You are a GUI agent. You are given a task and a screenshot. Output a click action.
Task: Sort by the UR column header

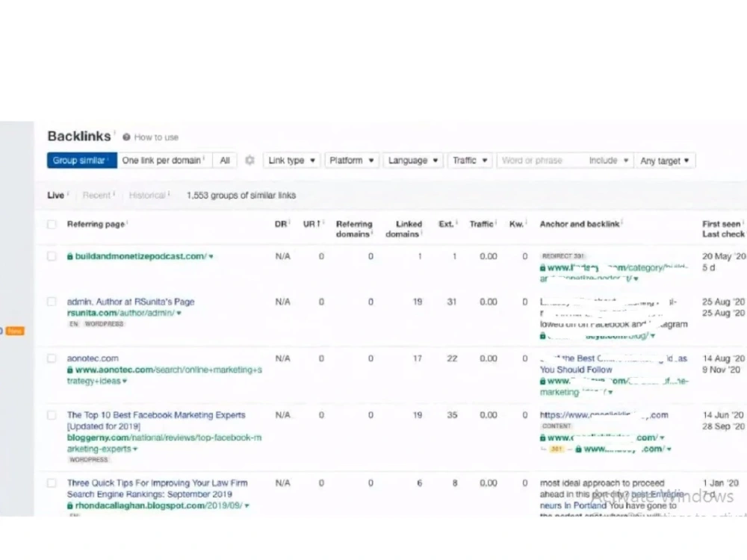[x=311, y=224]
